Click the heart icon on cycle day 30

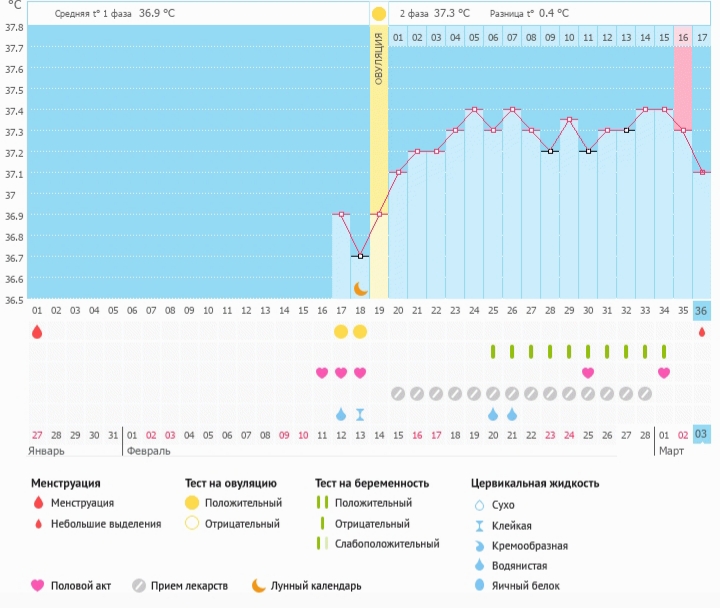coord(588,373)
